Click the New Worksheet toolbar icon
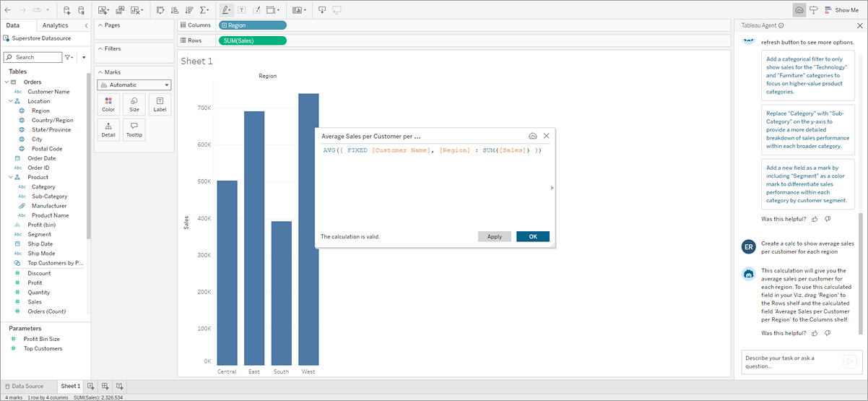 pyautogui.click(x=103, y=10)
